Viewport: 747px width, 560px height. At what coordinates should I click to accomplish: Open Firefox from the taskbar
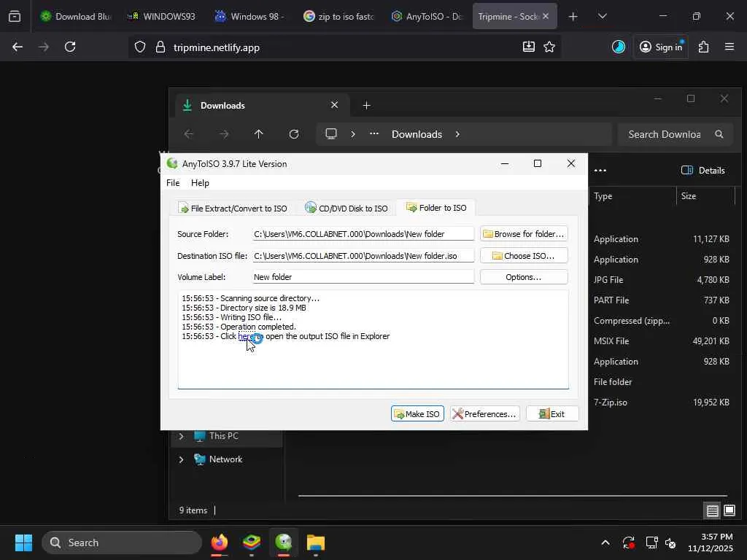(220, 542)
